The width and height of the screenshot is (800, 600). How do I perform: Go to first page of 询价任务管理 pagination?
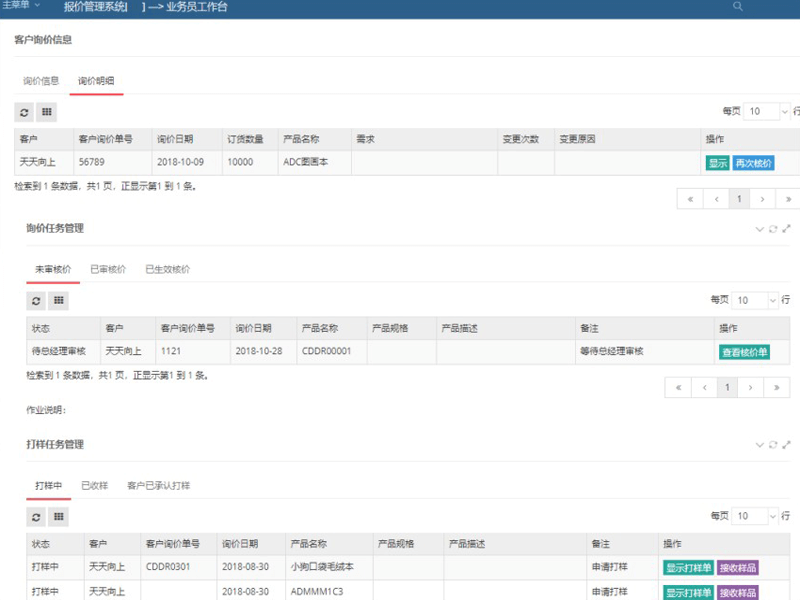(x=678, y=388)
